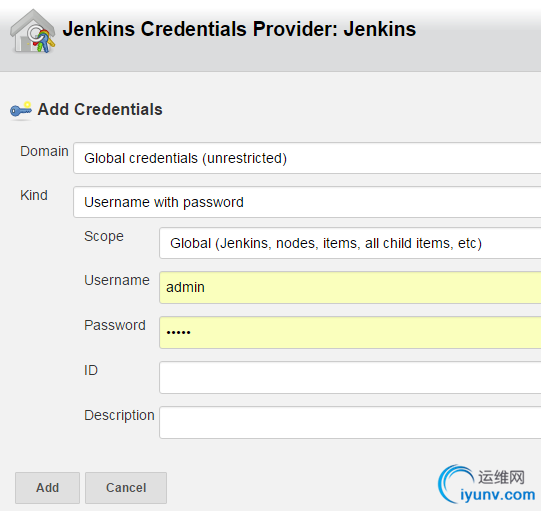
Task: Click the iyunv.com watermark logo
Action: click(x=486, y=484)
